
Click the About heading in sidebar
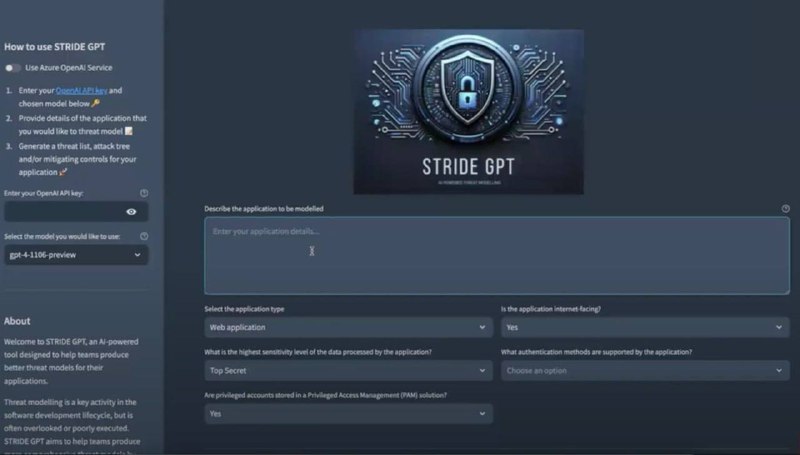17,321
